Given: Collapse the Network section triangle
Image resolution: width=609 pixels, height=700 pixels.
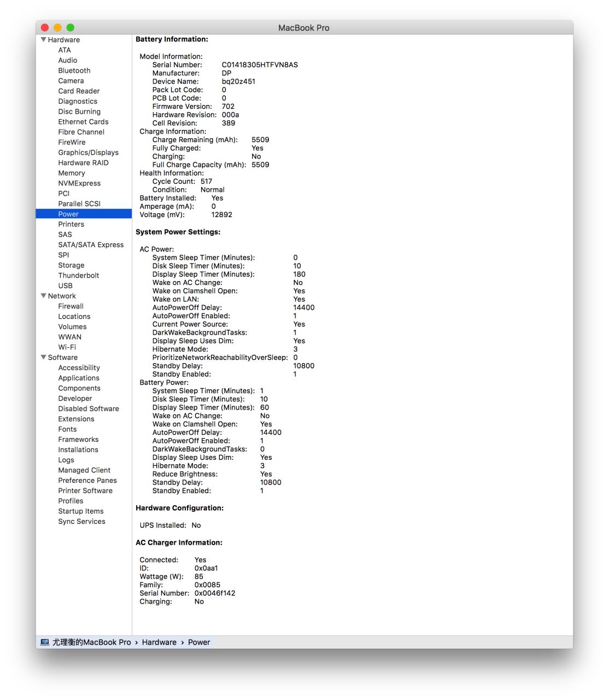Looking at the screenshot, I should (44, 296).
